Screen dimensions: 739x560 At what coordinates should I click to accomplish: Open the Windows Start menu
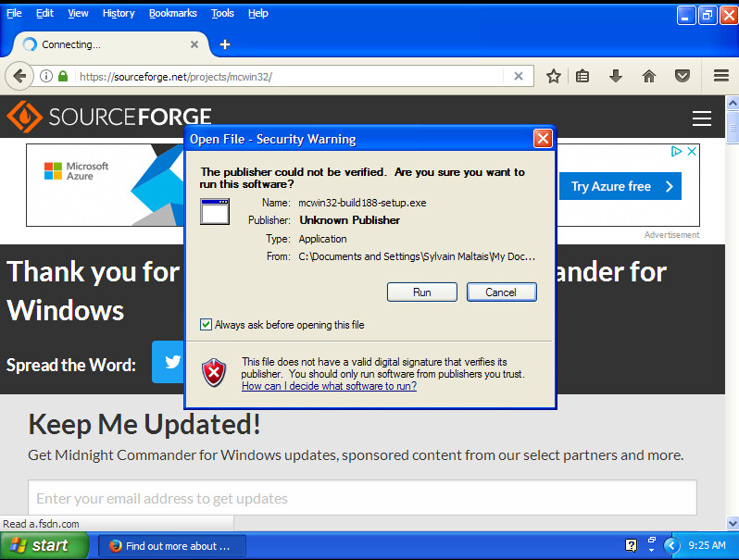coord(44,545)
